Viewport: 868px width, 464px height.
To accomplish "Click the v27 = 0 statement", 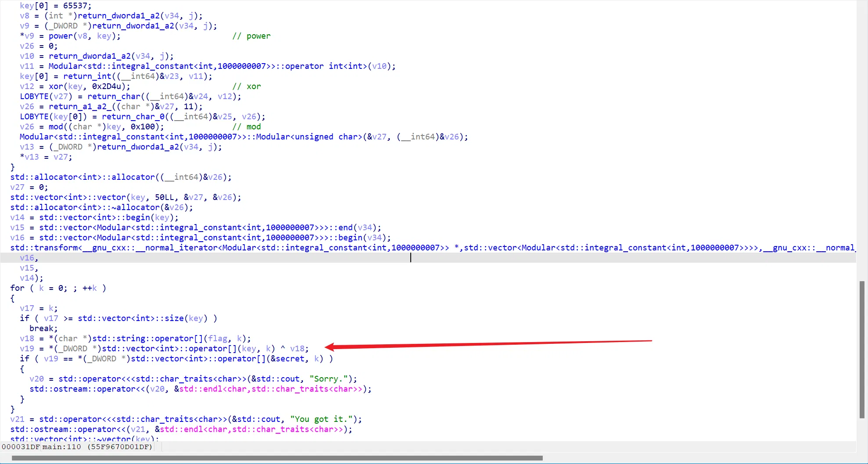I will (x=29, y=187).
